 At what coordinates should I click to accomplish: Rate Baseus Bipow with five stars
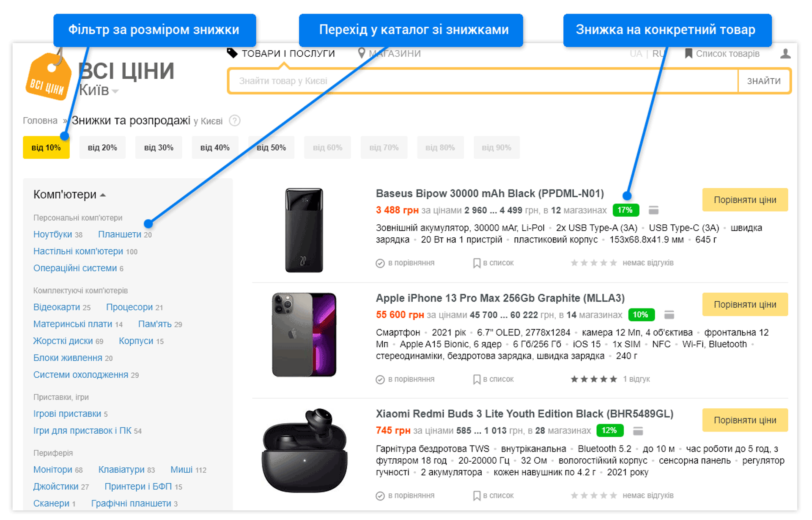(613, 263)
